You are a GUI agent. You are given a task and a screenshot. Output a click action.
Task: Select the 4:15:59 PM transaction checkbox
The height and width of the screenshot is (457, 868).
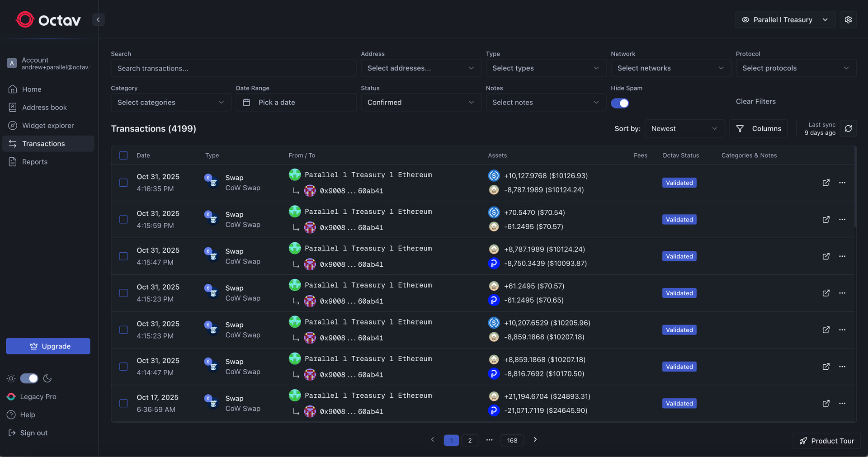click(x=123, y=220)
